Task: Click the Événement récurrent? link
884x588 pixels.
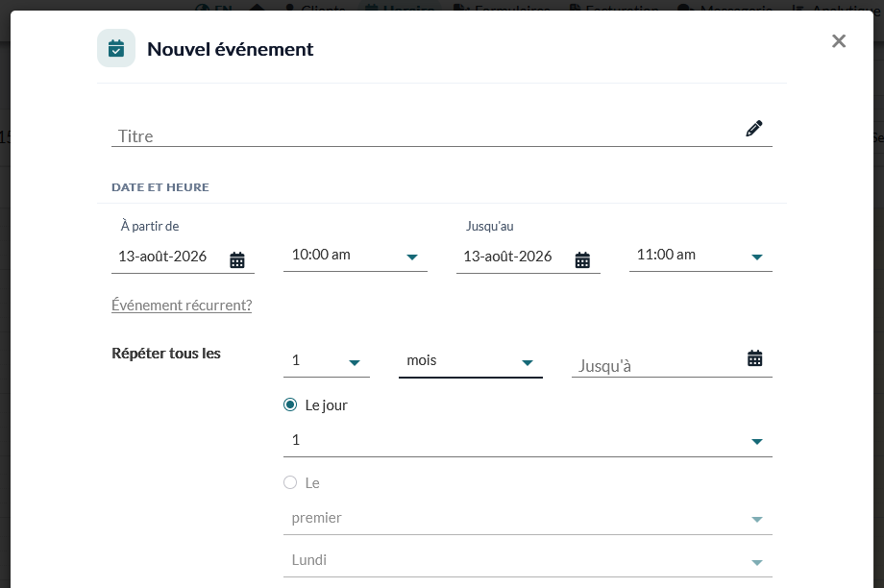Action: click(182, 305)
